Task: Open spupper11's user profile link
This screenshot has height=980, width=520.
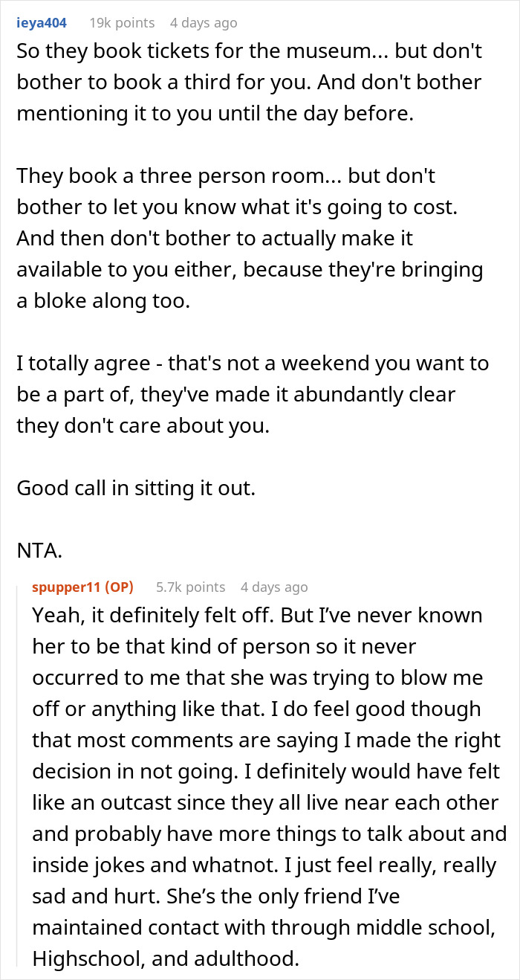Action: pos(67,587)
